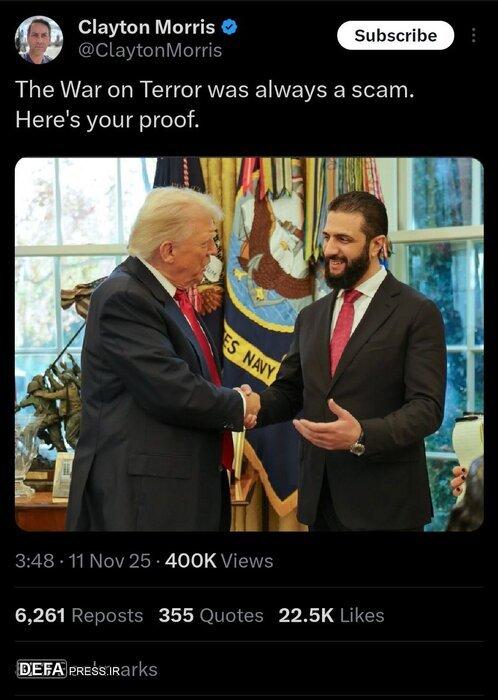
Task: Open Clayton Morris's profile avatar
Action: [x=39, y=40]
